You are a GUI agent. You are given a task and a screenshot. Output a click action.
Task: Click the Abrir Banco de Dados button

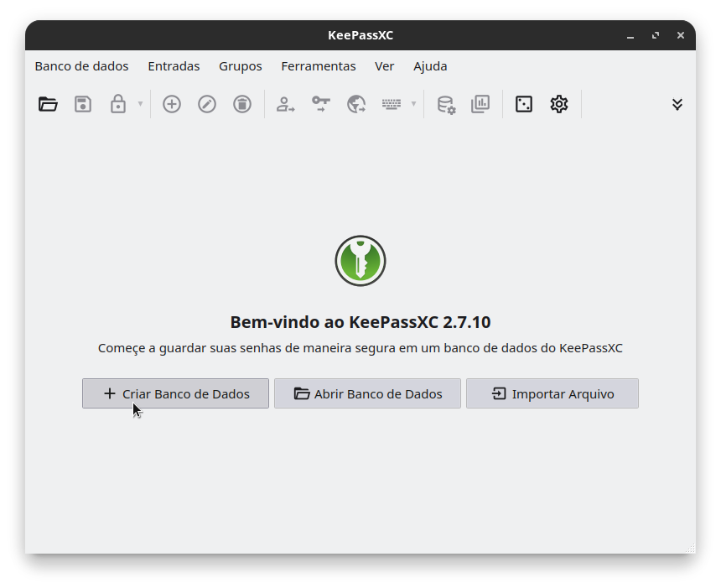pyautogui.click(x=367, y=394)
